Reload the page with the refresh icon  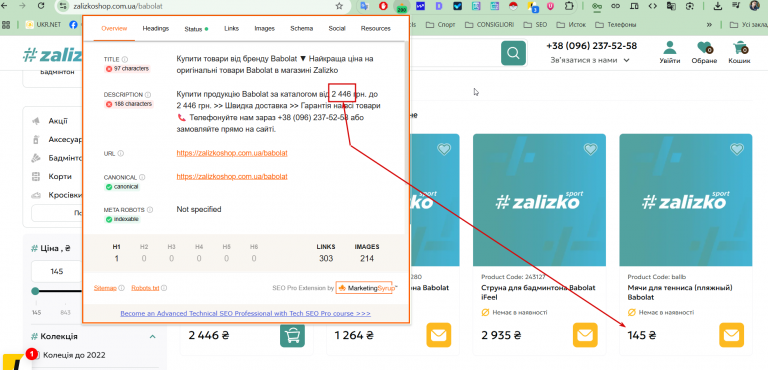pos(41,6)
